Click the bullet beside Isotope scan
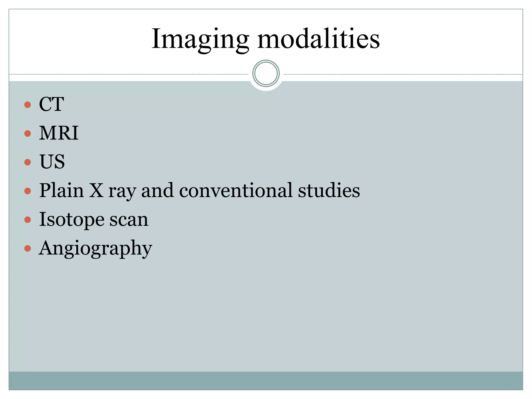 click(x=28, y=220)
